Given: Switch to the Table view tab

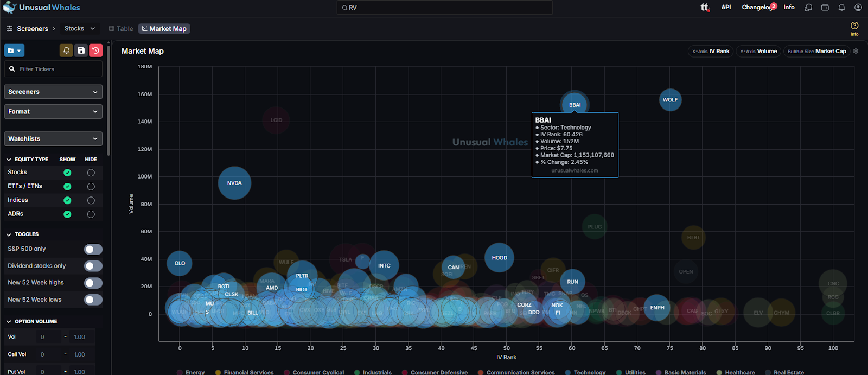Looking at the screenshot, I should [x=120, y=29].
